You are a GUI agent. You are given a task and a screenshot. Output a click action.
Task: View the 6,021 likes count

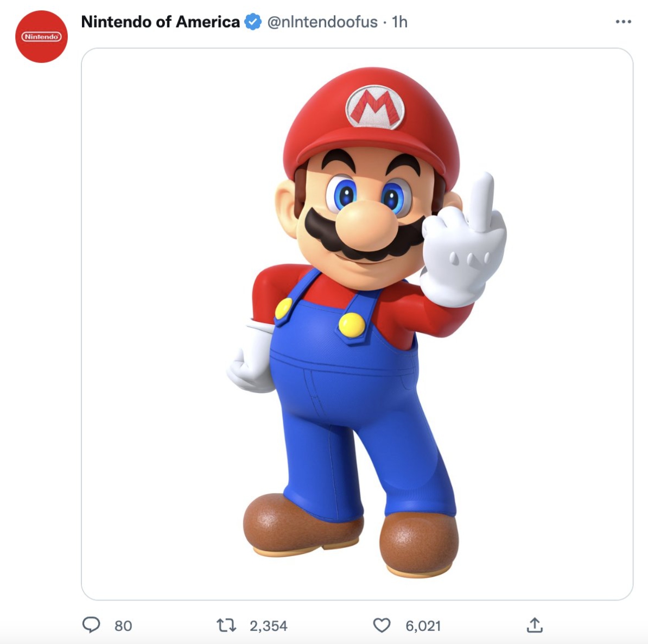(x=423, y=626)
